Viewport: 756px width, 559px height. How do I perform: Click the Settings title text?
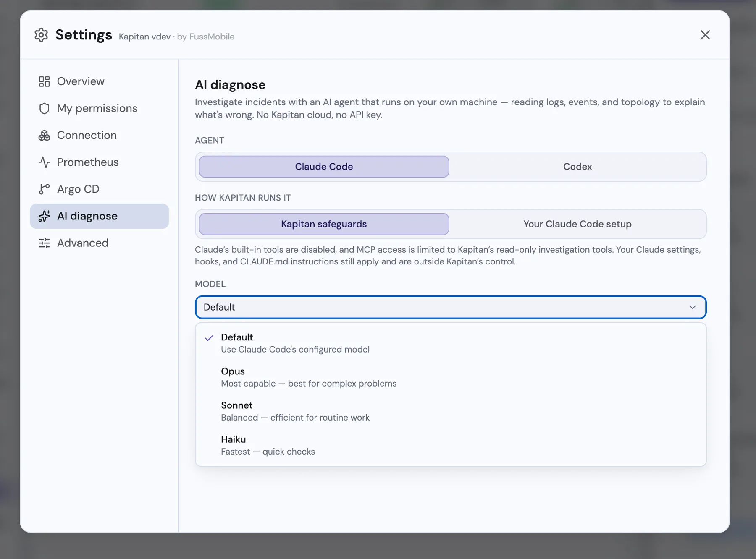click(84, 35)
